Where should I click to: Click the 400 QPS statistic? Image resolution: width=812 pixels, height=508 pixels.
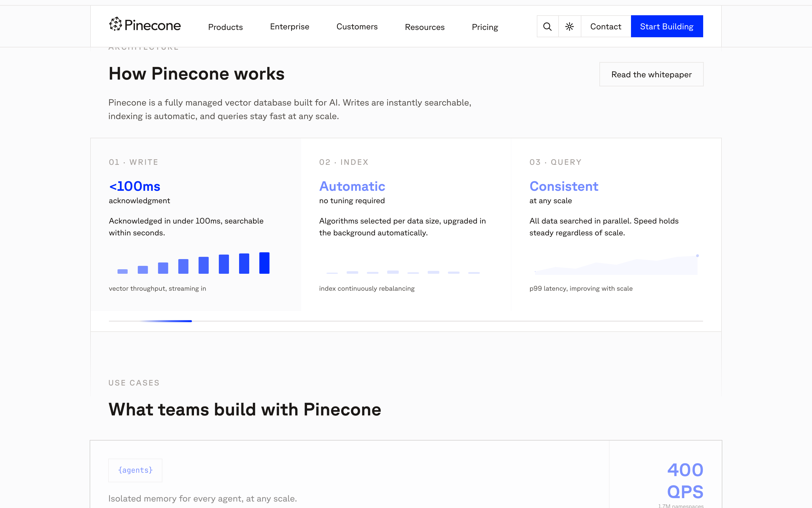tap(685, 480)
